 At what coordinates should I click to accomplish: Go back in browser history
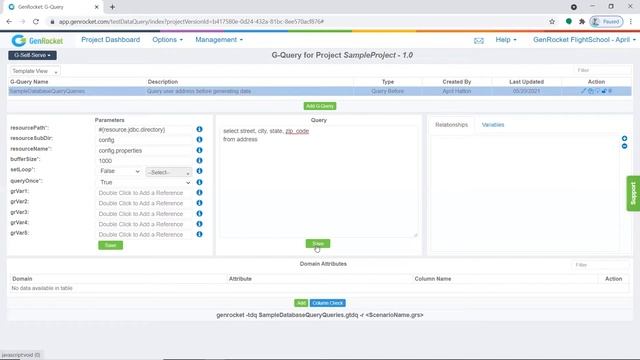[x=9, y=22]
